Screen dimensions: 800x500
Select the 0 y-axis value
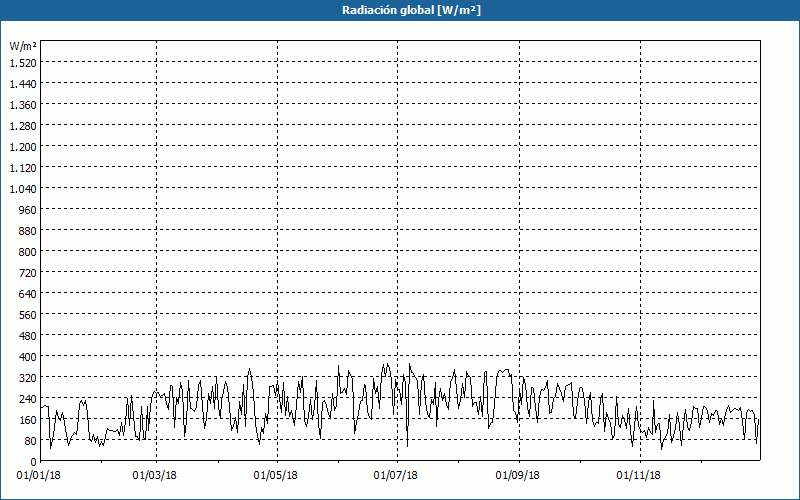click(x=34, y=462)
